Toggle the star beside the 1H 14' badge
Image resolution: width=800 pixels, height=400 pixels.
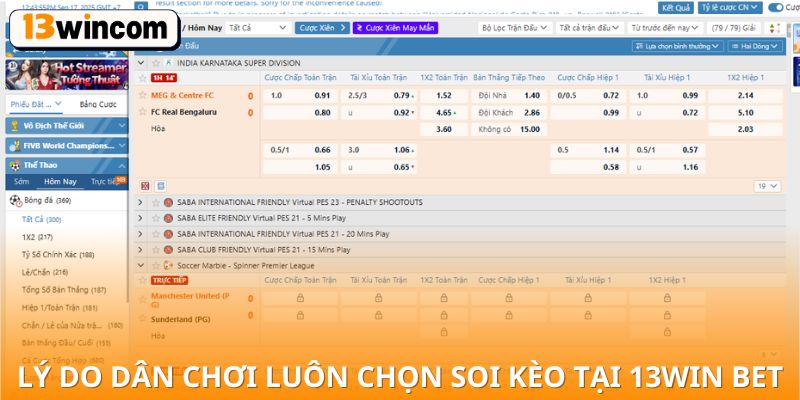click(143, 78)
